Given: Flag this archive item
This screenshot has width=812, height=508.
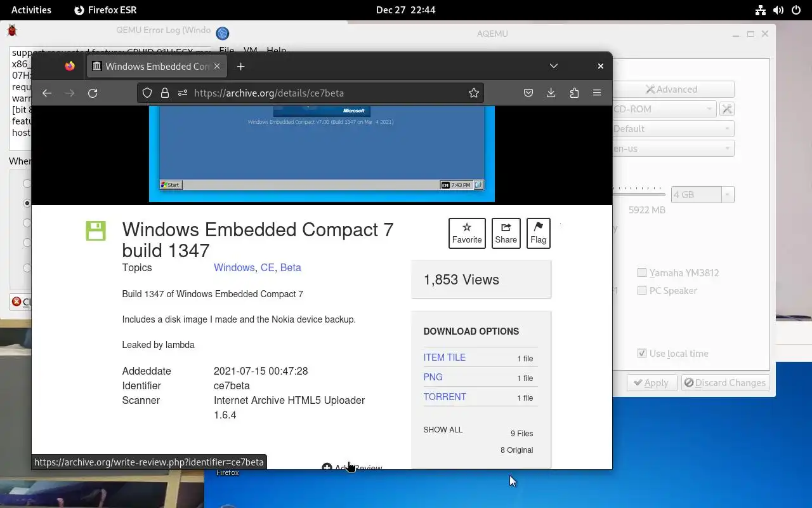Looking at the screenshot, I should pyautogui.click(x=538, y=233).
